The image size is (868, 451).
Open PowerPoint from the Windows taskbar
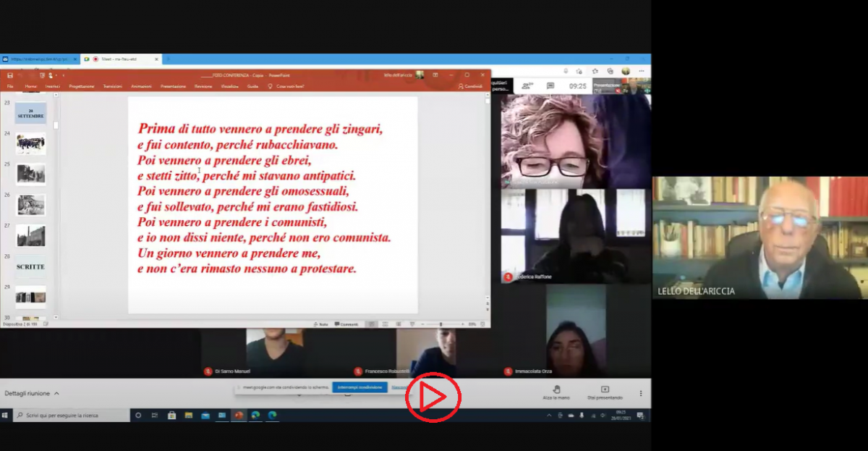click(x=239, y=416)
